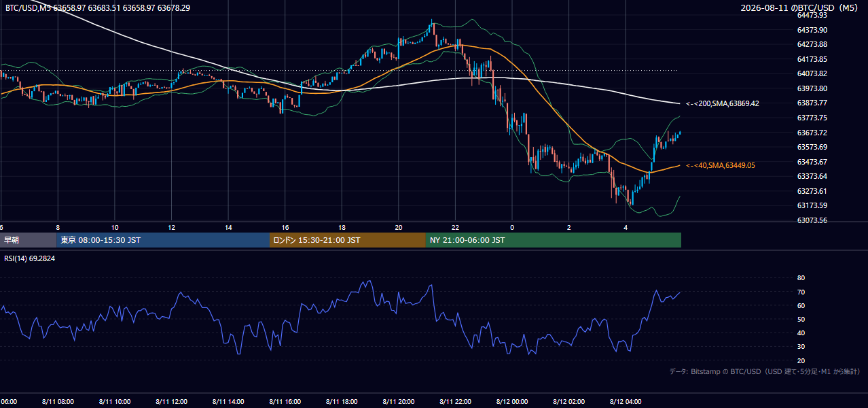Click price axis label 64073.82
Viewport: 868px width, 408px height.
tap(812, 73)
